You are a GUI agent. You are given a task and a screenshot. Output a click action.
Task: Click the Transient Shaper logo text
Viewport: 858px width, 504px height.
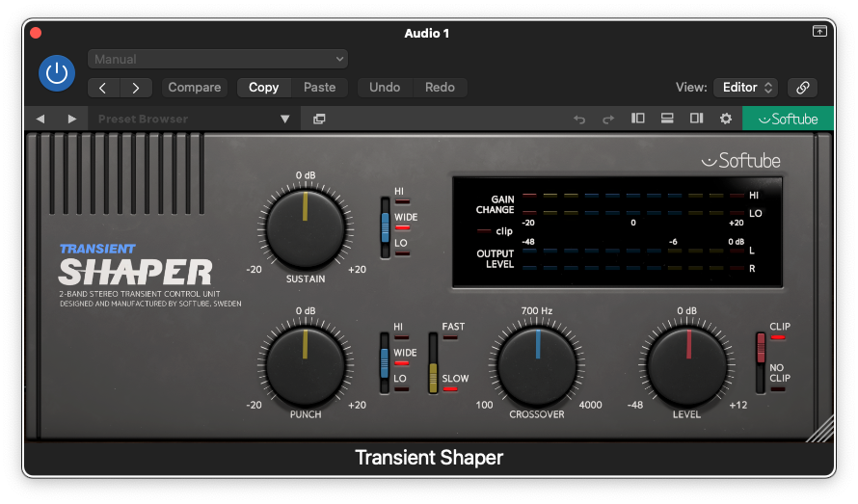click(136, 265)
